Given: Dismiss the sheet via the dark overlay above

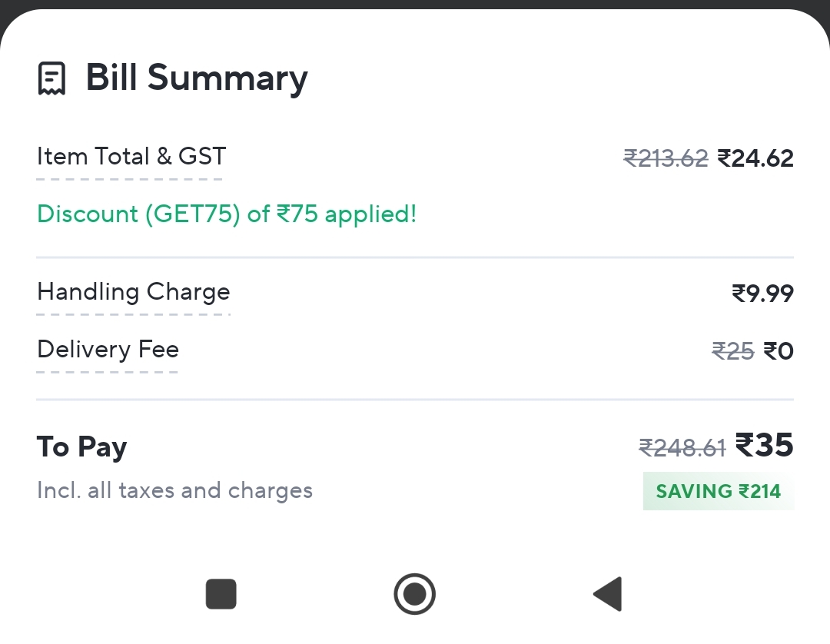Looking at the screenshot, I should click(x=415, y=4).
